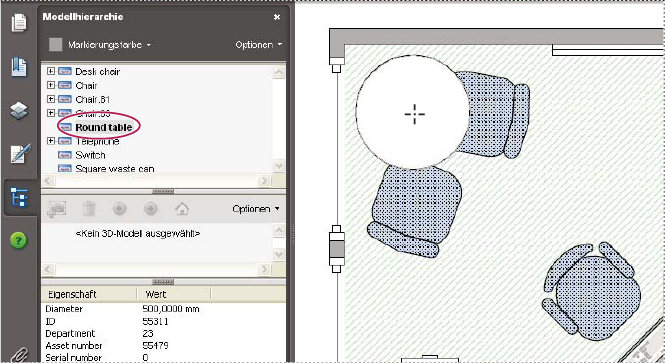Open the views pane Optionen menu
Viewport: 665px width, 363px height.
coord(256,209)
